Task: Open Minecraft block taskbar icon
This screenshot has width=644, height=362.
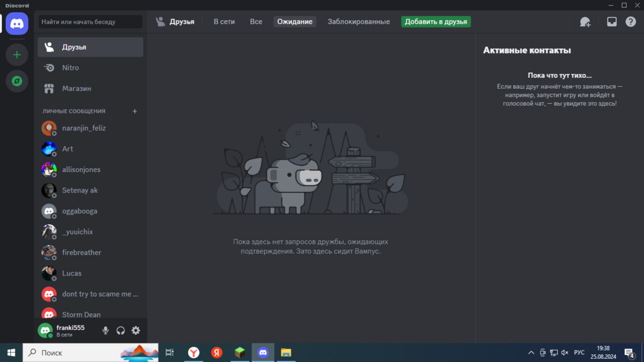Action: 240,352
